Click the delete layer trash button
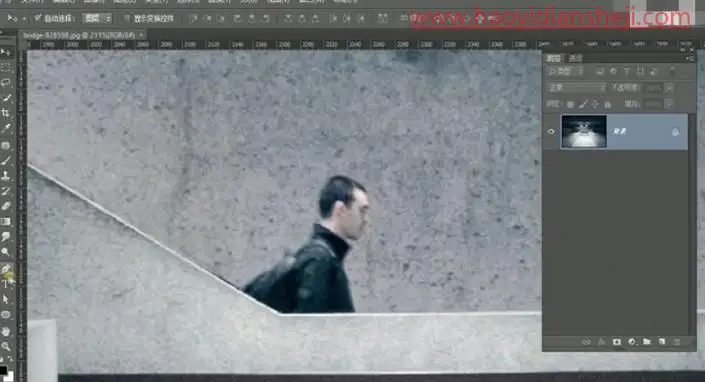This screenshot has width=705, height=382. (677, 342)
